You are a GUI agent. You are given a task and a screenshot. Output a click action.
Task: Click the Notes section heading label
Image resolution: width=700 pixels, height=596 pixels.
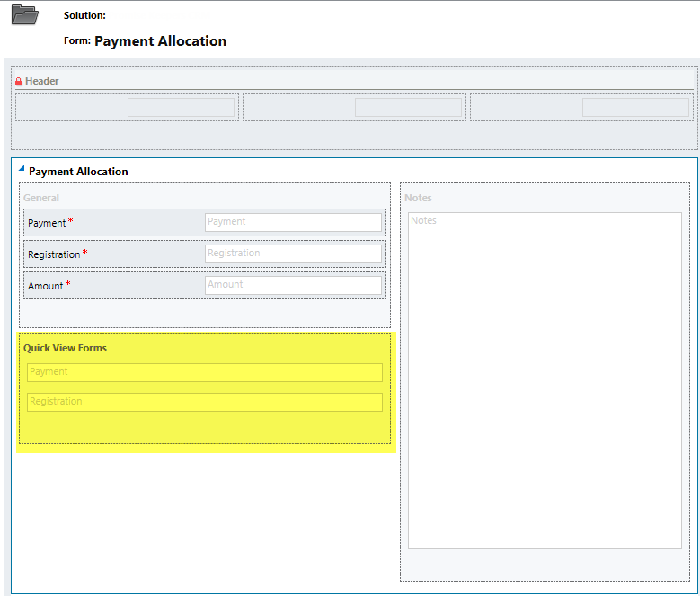point(418,198)
